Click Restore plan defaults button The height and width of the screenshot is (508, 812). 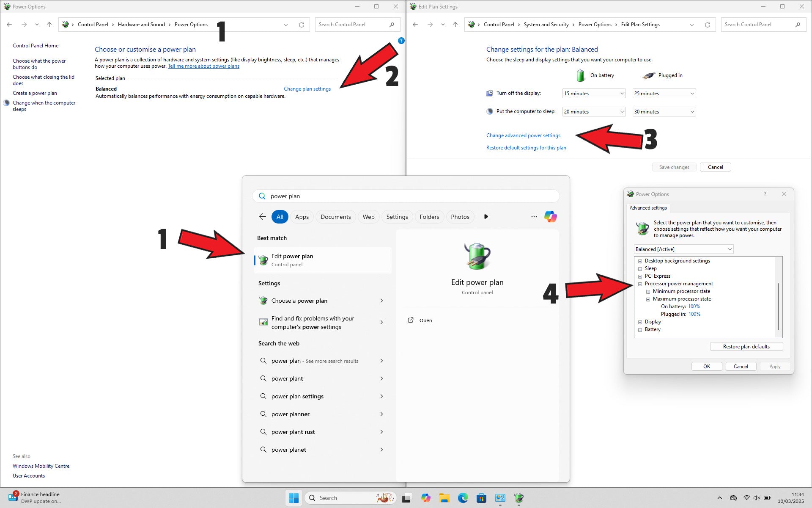point(746,347)
